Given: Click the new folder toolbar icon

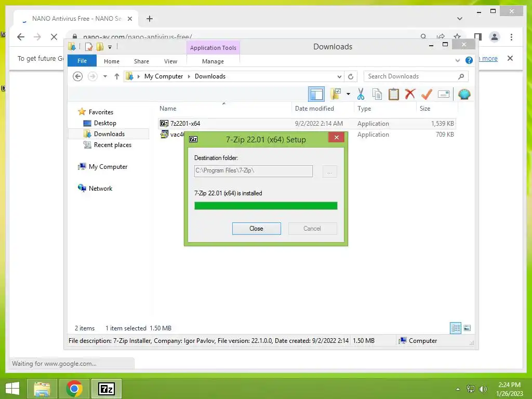Looking at the screenshot, I should pyautogui.click(x=336, y=94).
